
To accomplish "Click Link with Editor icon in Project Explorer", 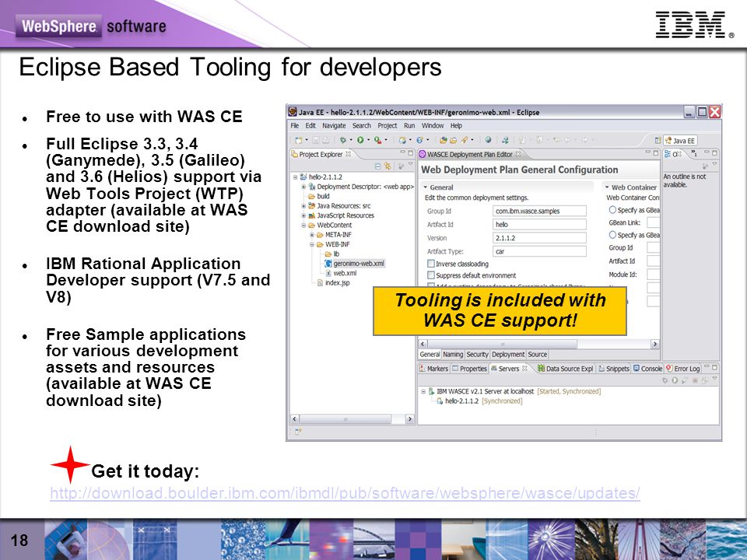I will tap(388, 166).
